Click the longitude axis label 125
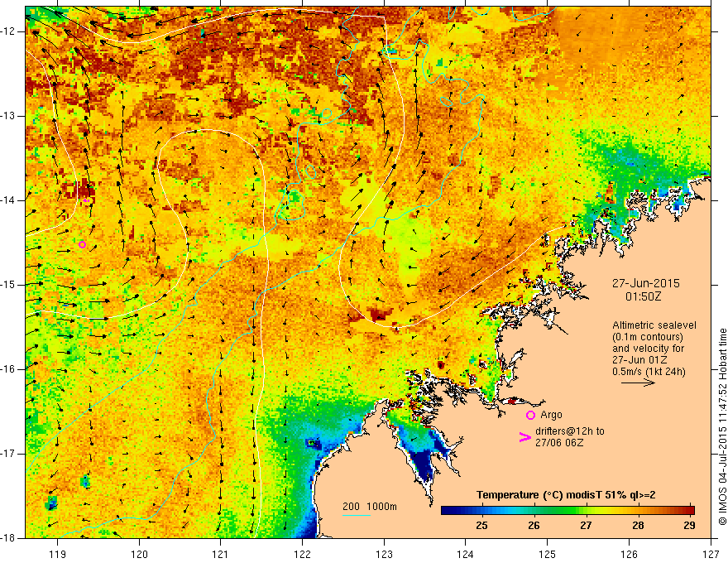Screen dimensions: 728x563 click(548, 554)
